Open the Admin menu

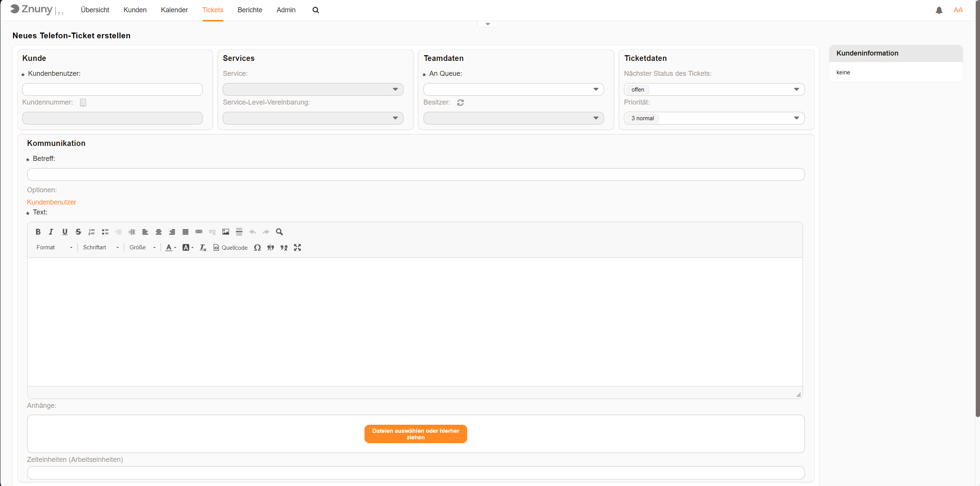point(286,10)
